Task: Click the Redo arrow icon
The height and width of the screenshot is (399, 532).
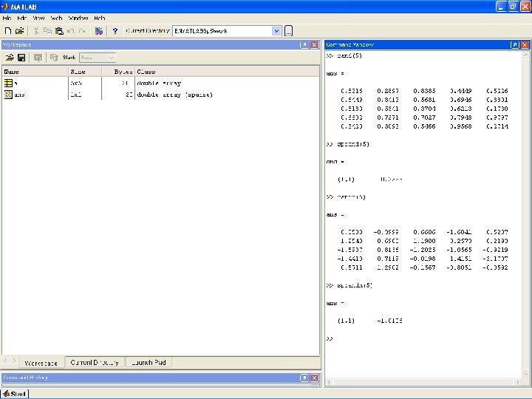Action: click(82, 31)
